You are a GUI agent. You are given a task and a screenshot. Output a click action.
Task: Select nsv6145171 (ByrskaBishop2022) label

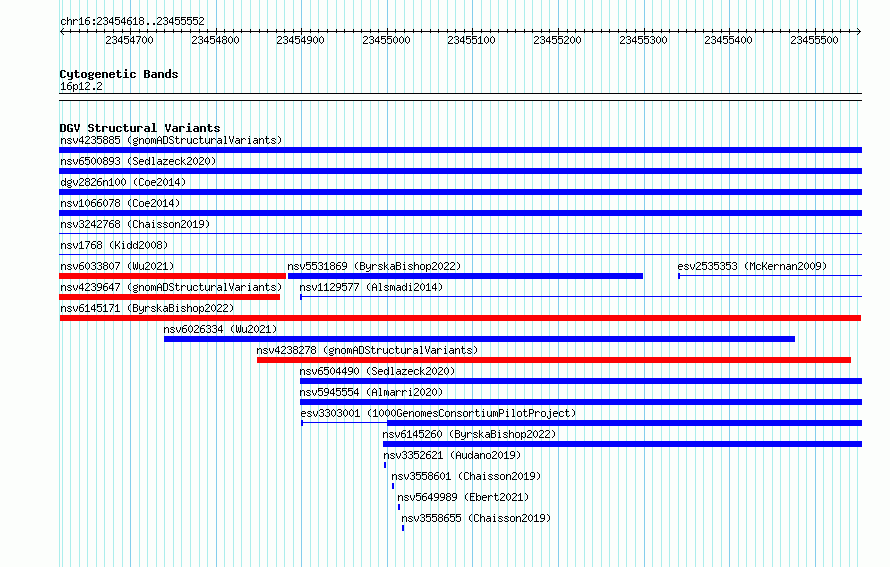click(x=147, y=308)
